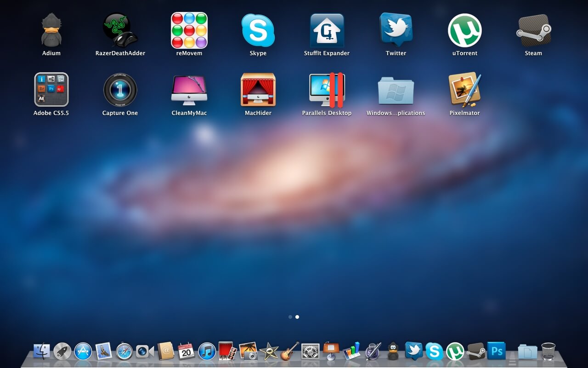Launch GarageBand guitar icon in the Dock
The width and height of the screenshot is (588, 368).
(290, 351)
